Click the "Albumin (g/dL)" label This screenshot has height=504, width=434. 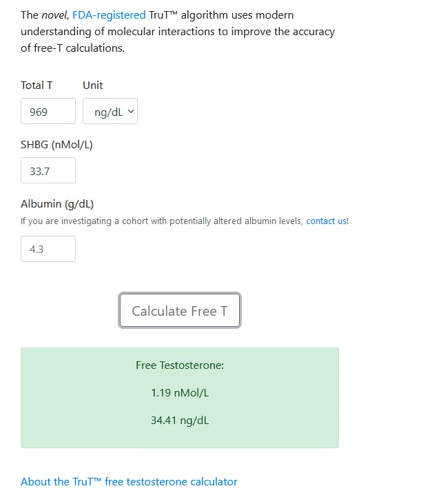coord(57,203)
